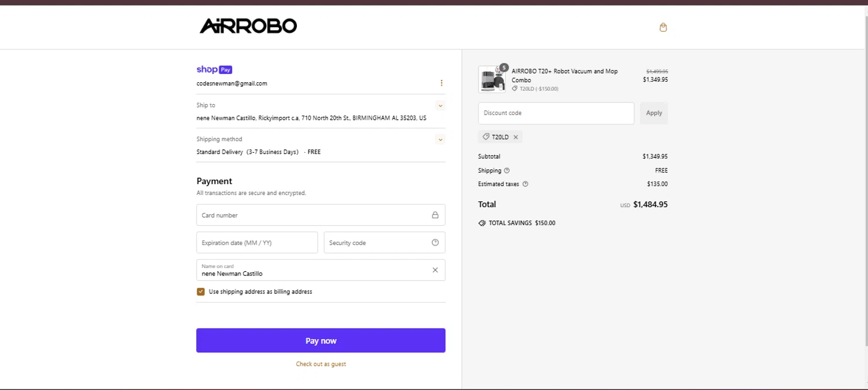
Task: Remove the T20LD discount code tag
Action: click(516, 137)
